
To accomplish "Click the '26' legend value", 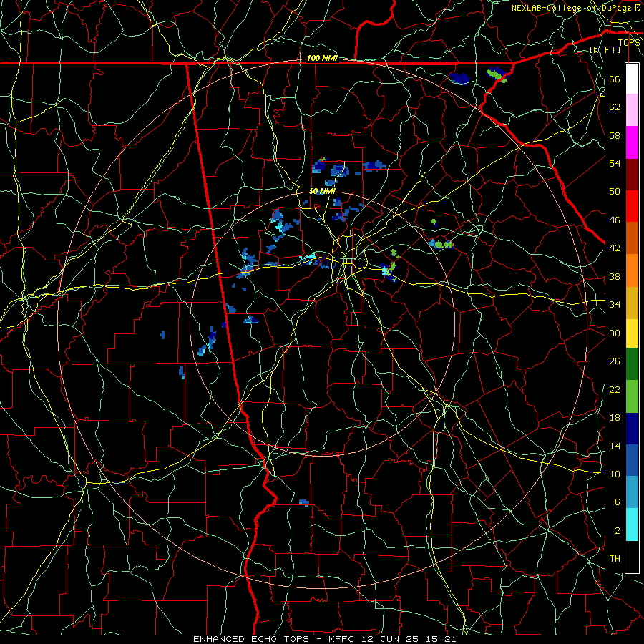I will [615, 361].
